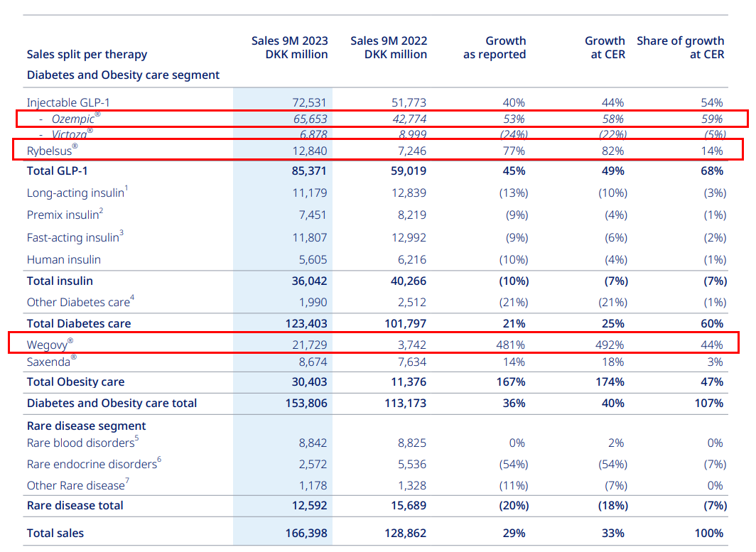This screenshot has width=756, height=552.
Task: Click Human insulin 2023 value 5,605
Action: coord(313,260)
